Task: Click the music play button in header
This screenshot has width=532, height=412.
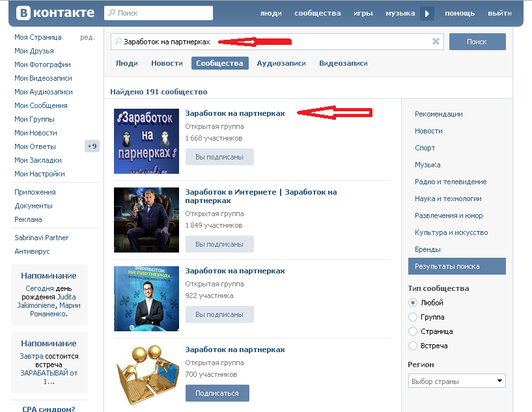Action: click(x=427, y=14)
